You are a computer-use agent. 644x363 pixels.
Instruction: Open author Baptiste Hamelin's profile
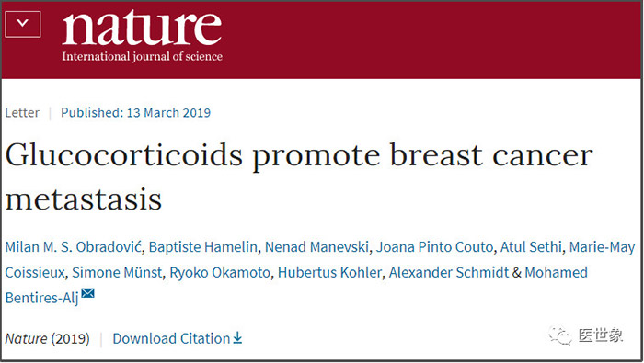(203, 247)
